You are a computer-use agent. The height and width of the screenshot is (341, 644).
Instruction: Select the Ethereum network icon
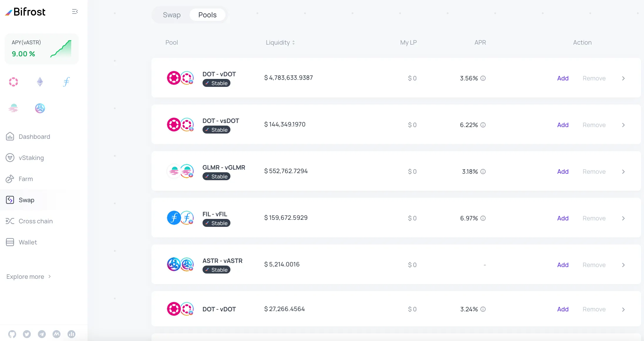tap(40, 82)
